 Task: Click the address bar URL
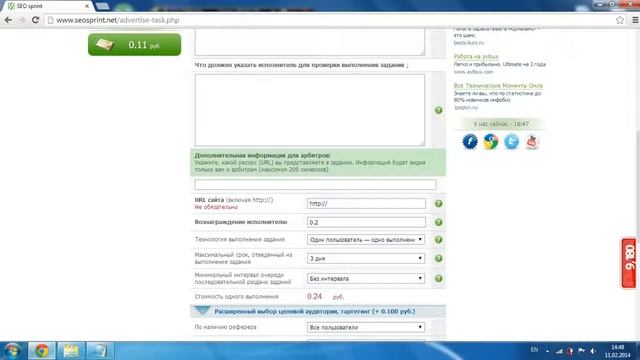click(x=118, y=20)
